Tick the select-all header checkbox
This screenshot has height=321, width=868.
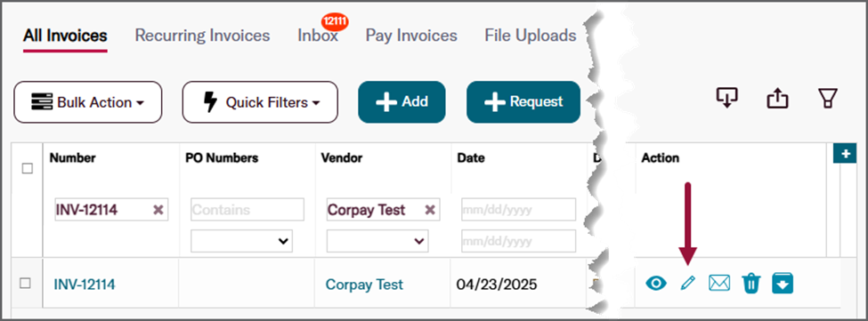coord(27,169)
